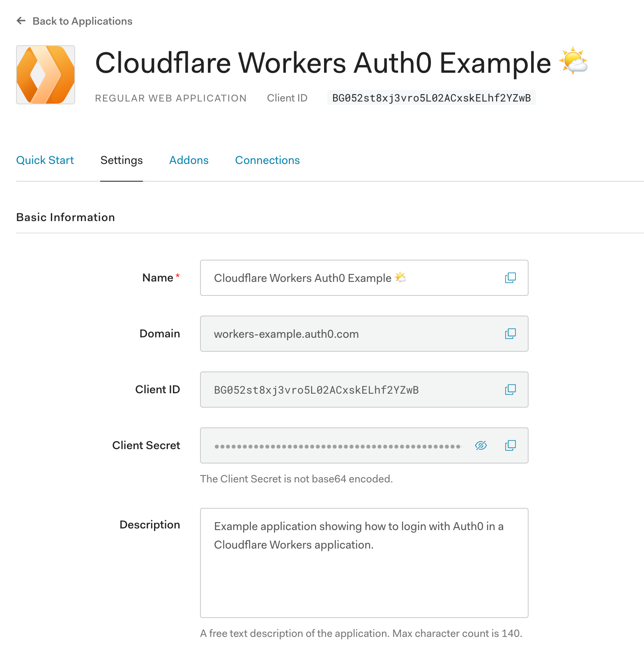Switch to the Settings tab
This screenshot has height=655, width=644.
click(122, 160)
